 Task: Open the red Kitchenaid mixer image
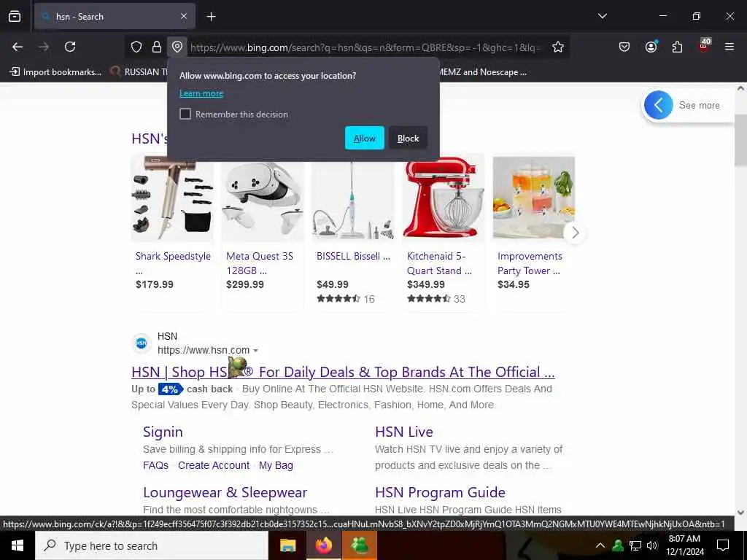tap(444, 198)
